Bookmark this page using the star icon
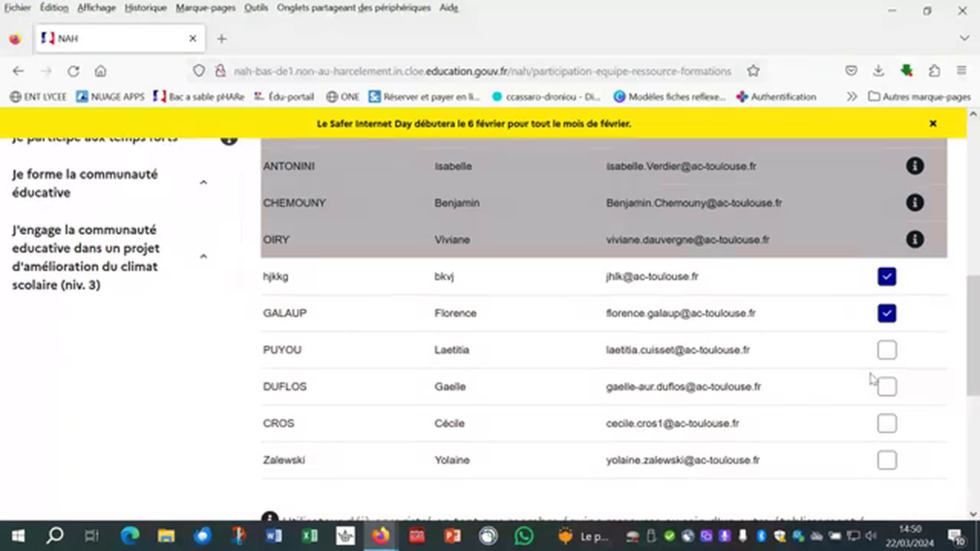The height and width of the screenshot is (551, 980). (753, 70)
